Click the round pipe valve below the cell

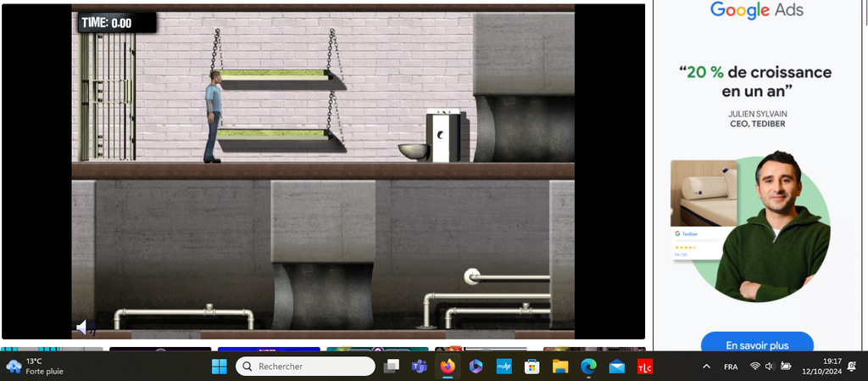472,276
